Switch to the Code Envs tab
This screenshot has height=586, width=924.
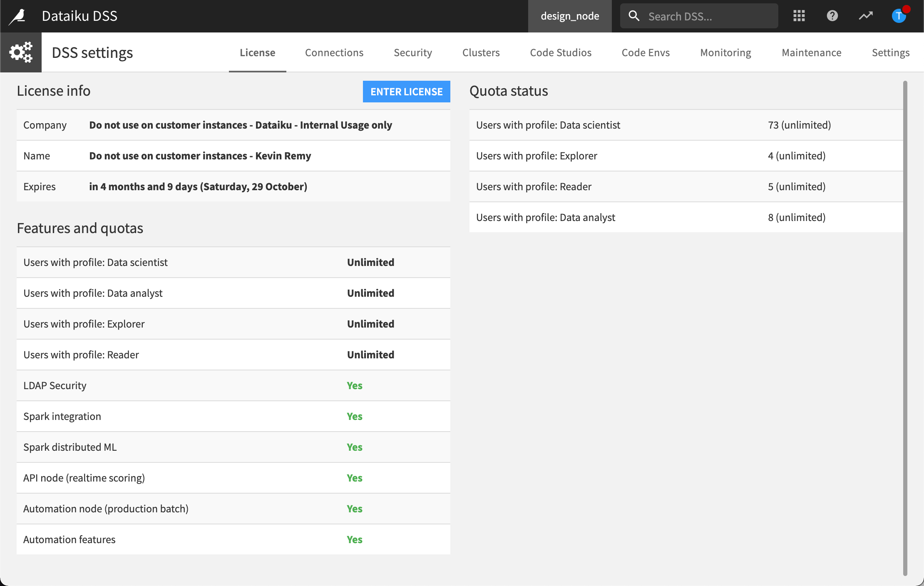[646, 52]
